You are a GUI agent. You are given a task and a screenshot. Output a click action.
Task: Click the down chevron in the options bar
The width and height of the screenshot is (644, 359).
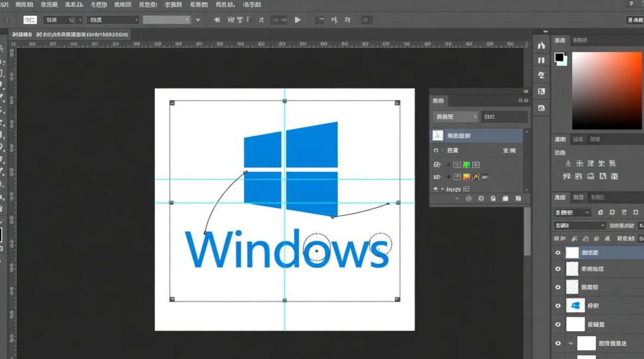pyautogui.click(x=198, y=20)
